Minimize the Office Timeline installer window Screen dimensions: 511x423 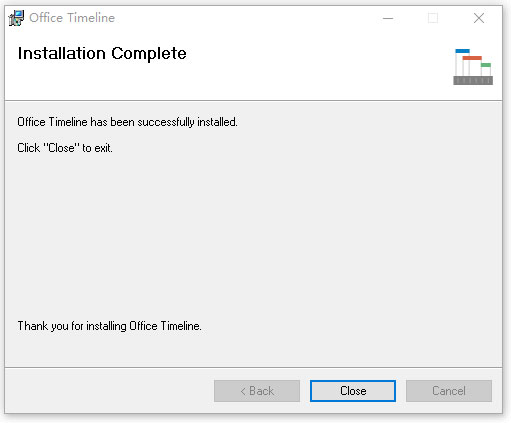388,18
